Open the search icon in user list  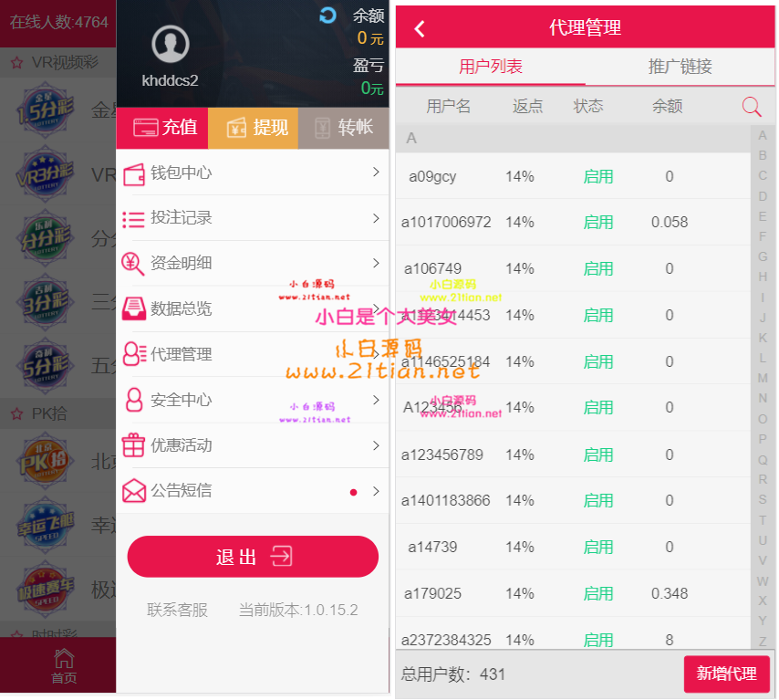point(751,107)
